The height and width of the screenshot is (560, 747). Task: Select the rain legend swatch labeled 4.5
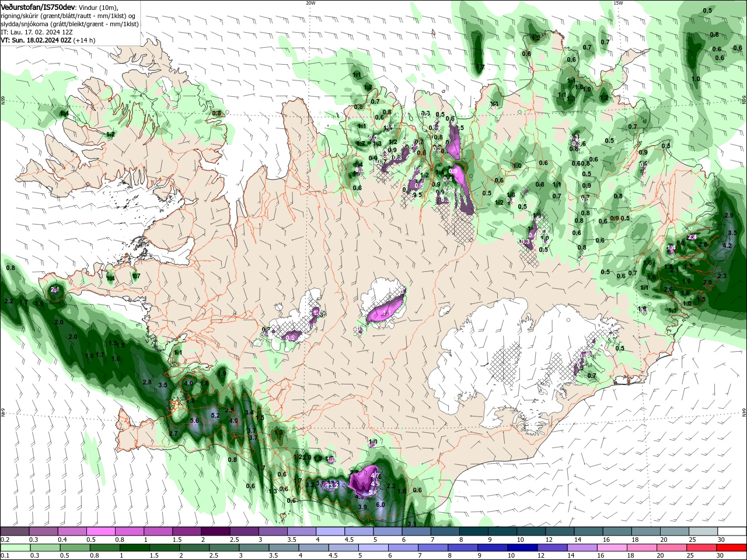point(344,548)
